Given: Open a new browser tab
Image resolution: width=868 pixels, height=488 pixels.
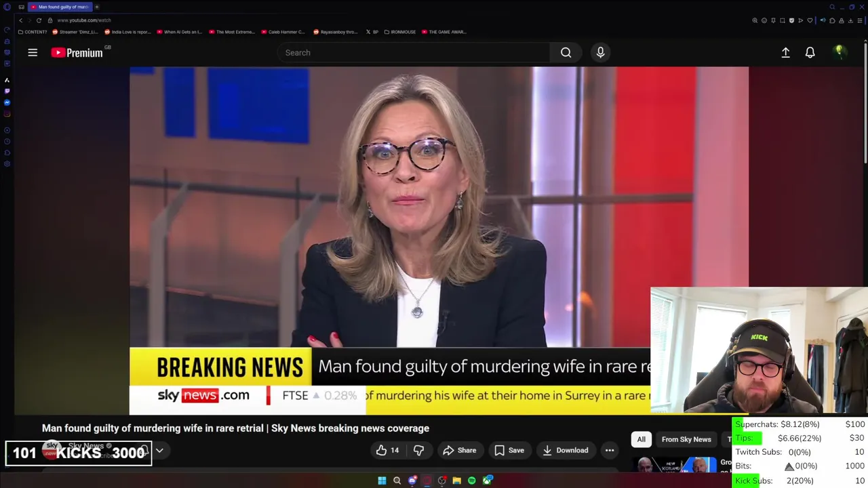Looking at the screenshot, I should 97,7.
